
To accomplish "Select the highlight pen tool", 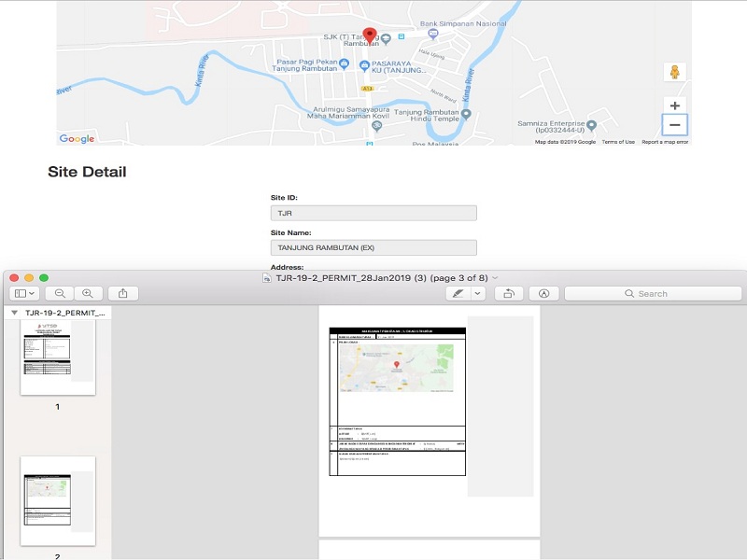I will click(x=458, y=293).
